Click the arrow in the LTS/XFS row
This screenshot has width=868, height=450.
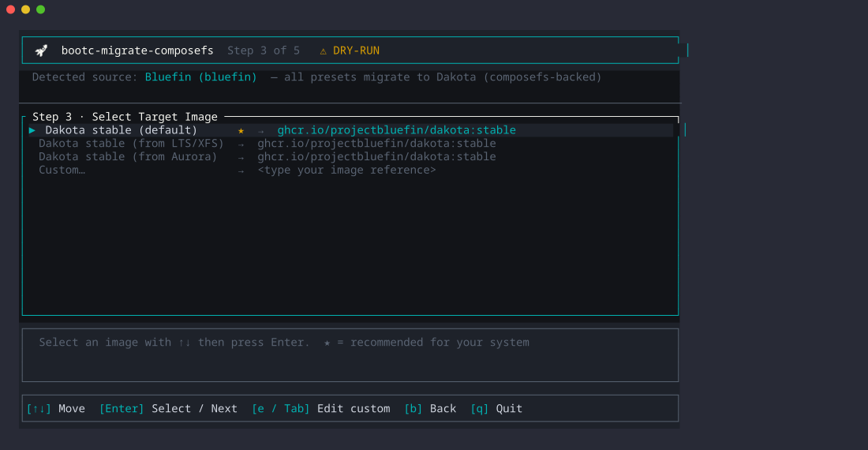241,144
